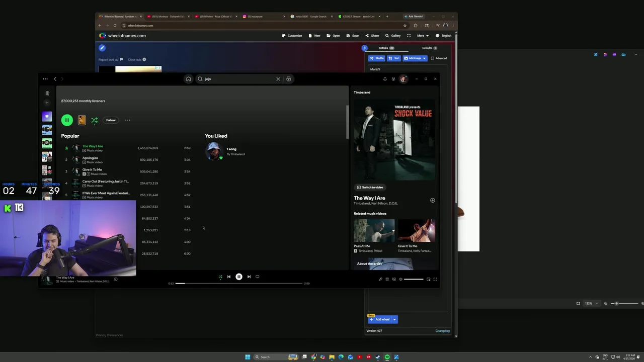The width and height of the screenshot is (644, 362).
Task: Open Gallery in Wheel of Names
Action: (x=393, y=36)
